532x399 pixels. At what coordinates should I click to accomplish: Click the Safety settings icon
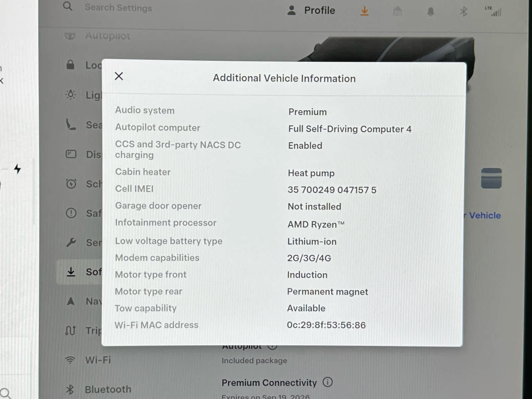tap(70, 213)
